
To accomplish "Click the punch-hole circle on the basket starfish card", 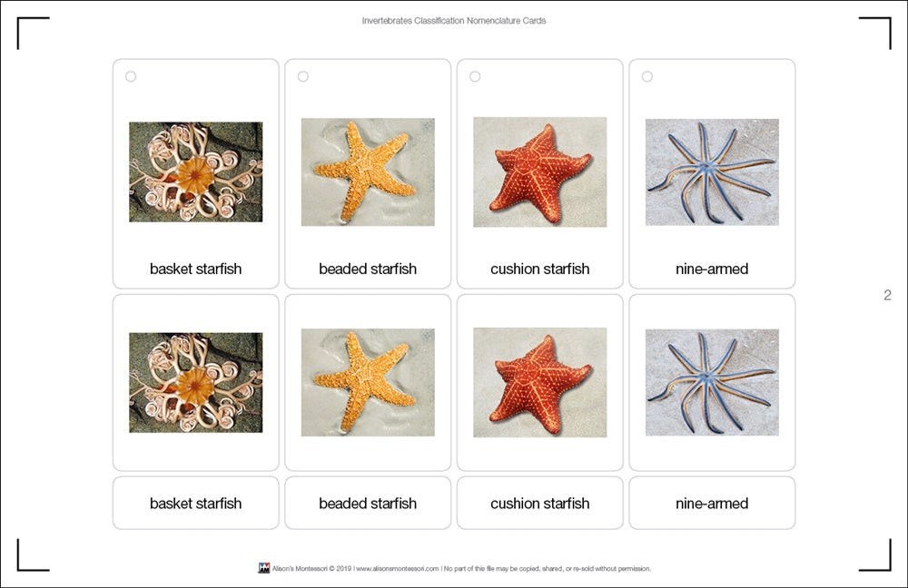I will pos(131,76).
